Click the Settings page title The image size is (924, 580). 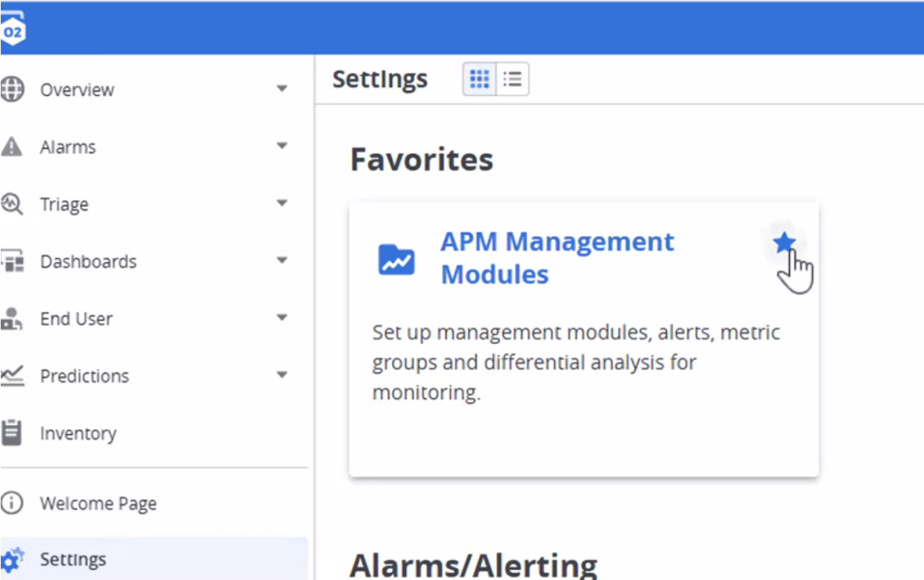coord(380,79)
